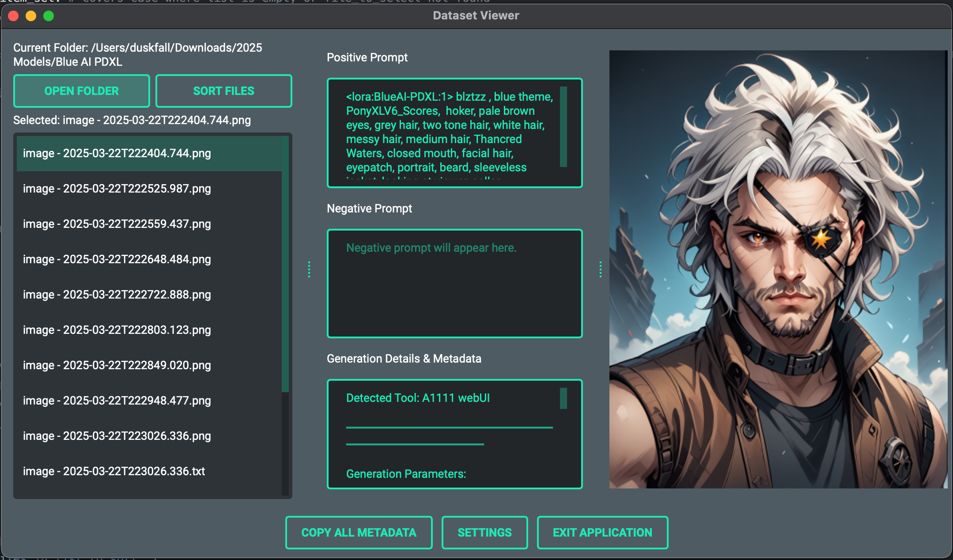Viewport: 953px width, 560px height.
Task: Open the 2025-03-22T223026.336.txt file entry
Action: pos(114,471)
